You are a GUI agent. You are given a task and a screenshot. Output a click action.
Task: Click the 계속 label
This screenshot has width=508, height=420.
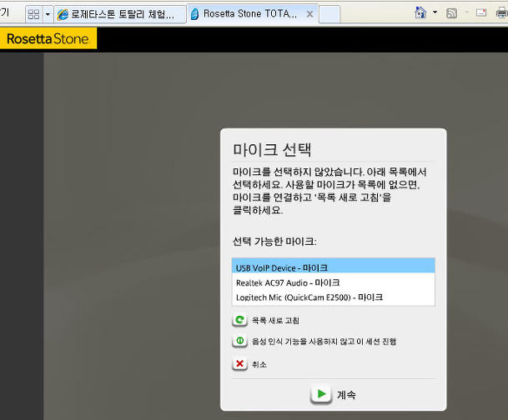[346, 395]
